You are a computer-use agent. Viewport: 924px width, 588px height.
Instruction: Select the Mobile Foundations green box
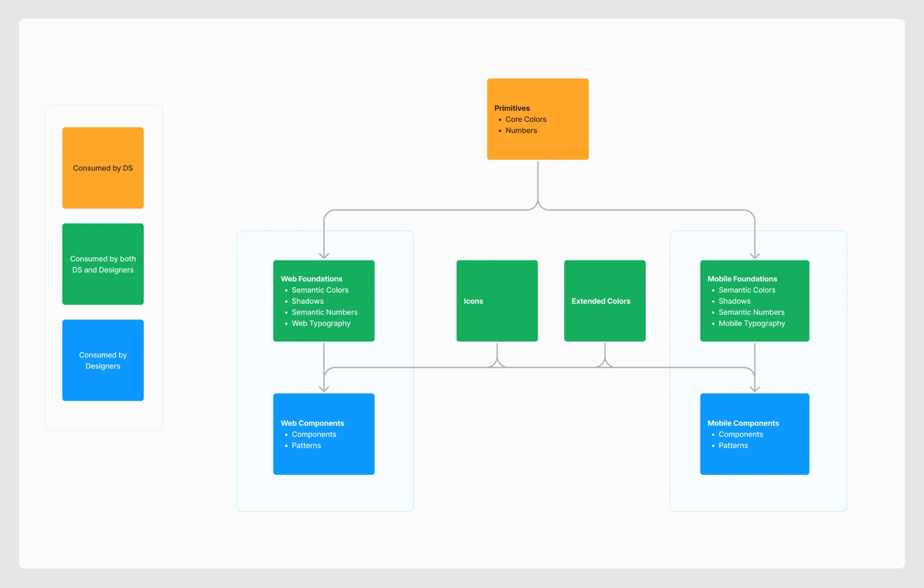point(755,301)
